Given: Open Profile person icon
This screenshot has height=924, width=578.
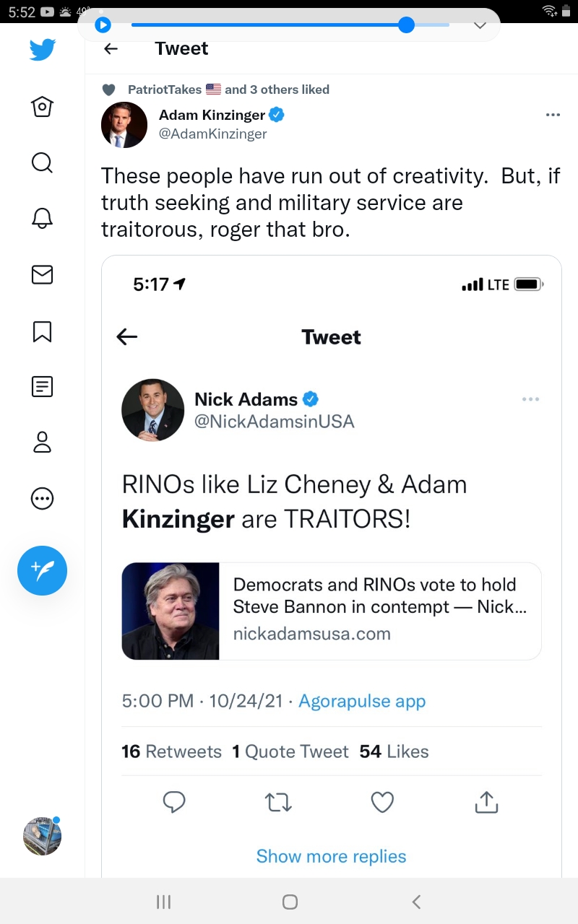Looking at the screenshot, I should pos(42,442).
